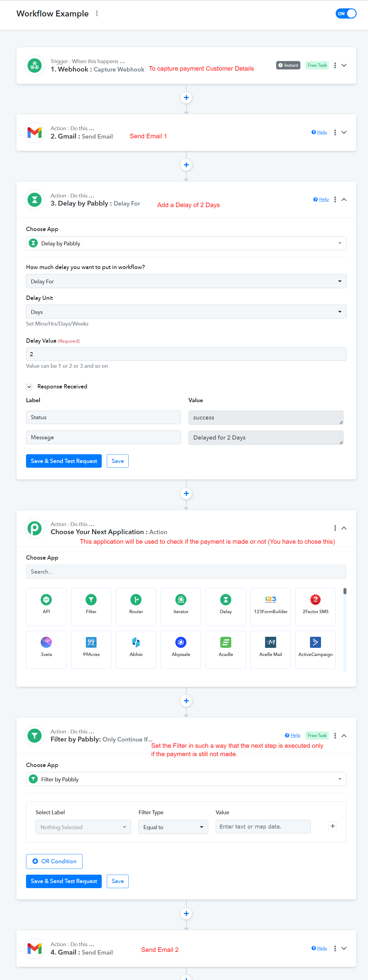Click the Status label field
Viewport: 368px width, 980px height.
click(104, 417)
